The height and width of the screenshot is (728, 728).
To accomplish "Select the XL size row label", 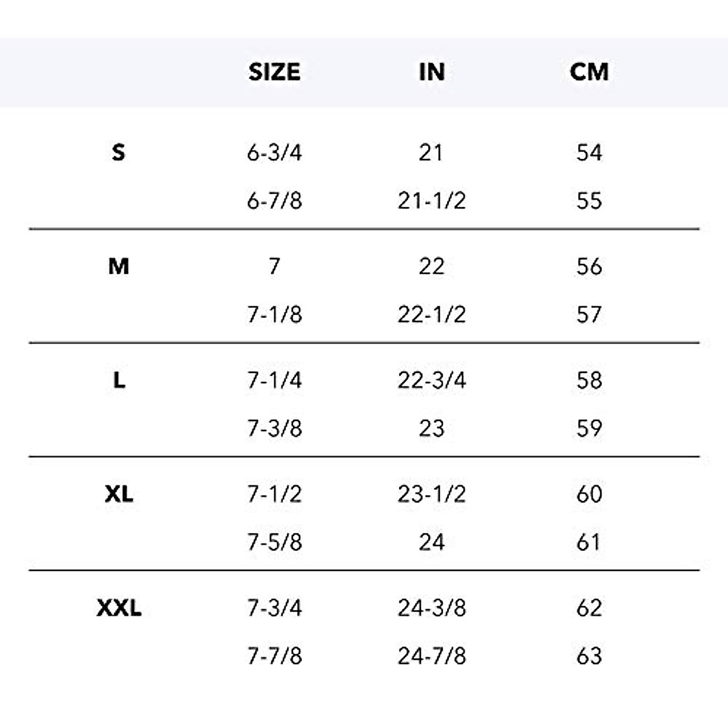I will 119,494.
